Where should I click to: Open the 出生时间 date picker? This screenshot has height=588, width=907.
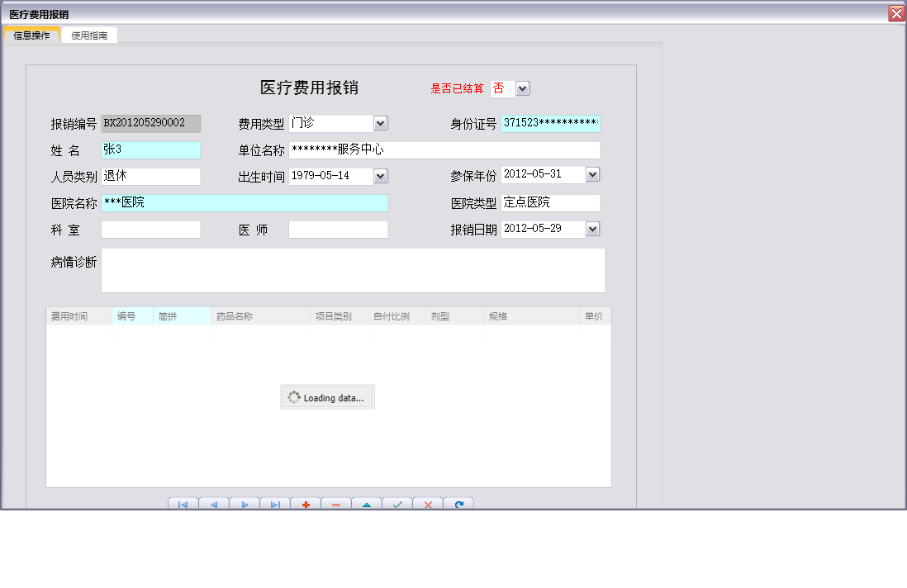(379, 176)
